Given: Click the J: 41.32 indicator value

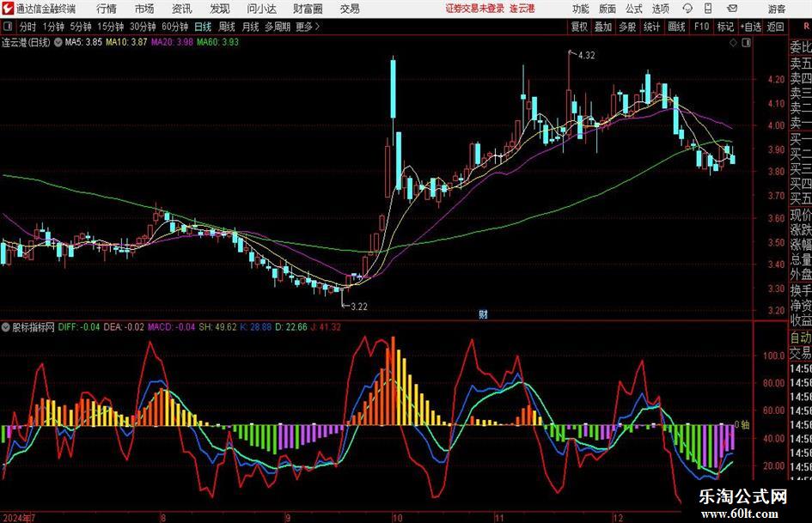Looking at the screenshot, I should coord(326,327).
